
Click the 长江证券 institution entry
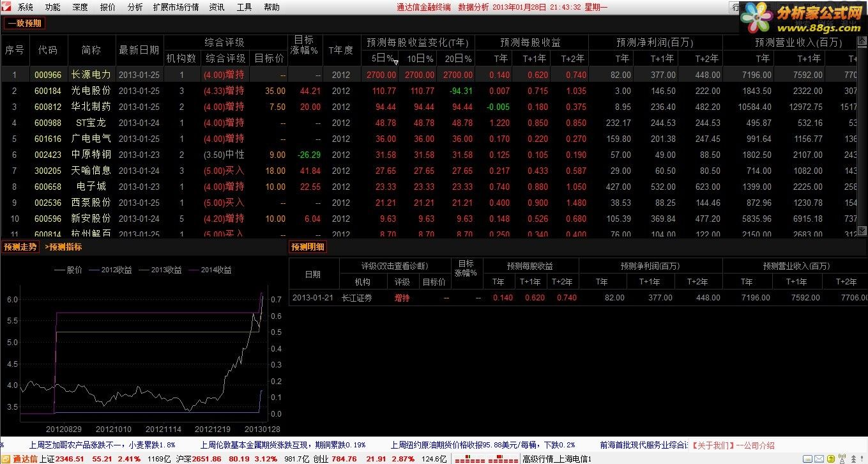(x=356, y=298)
